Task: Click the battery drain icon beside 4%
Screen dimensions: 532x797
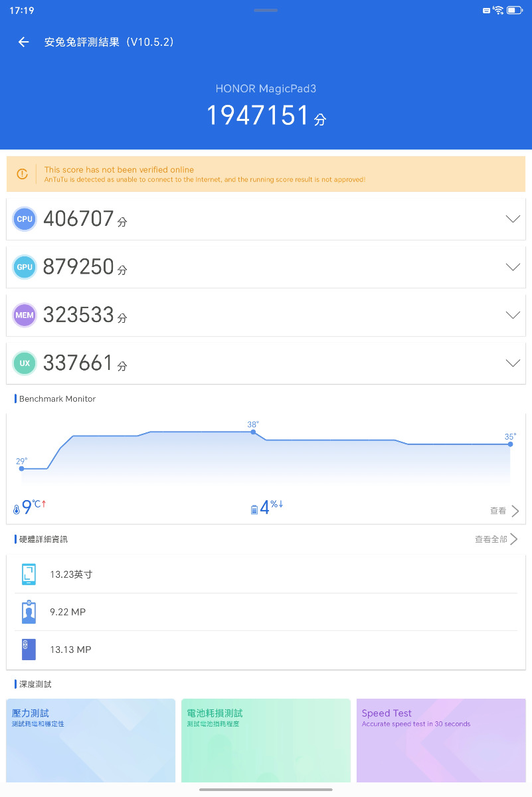Action: 254,510
